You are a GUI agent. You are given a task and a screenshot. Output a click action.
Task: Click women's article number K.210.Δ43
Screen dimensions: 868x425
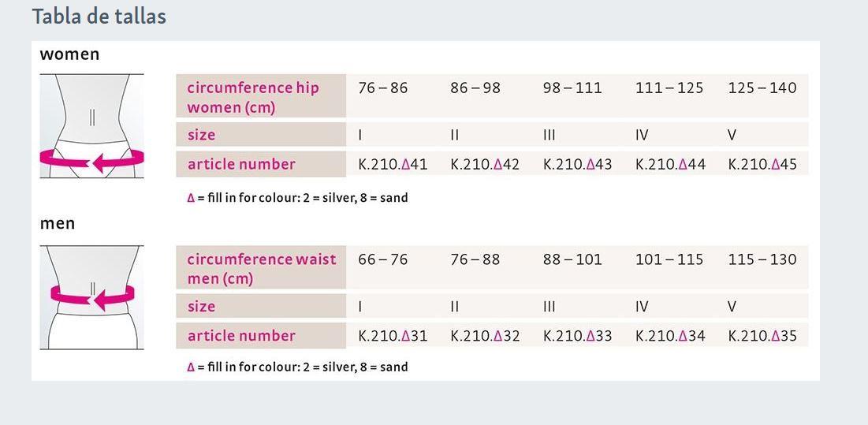577,164
